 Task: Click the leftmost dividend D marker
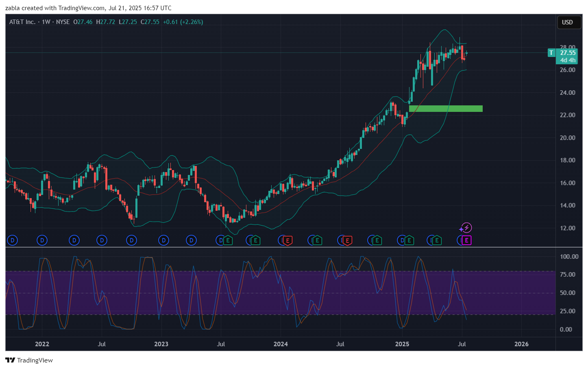(13, 240)
